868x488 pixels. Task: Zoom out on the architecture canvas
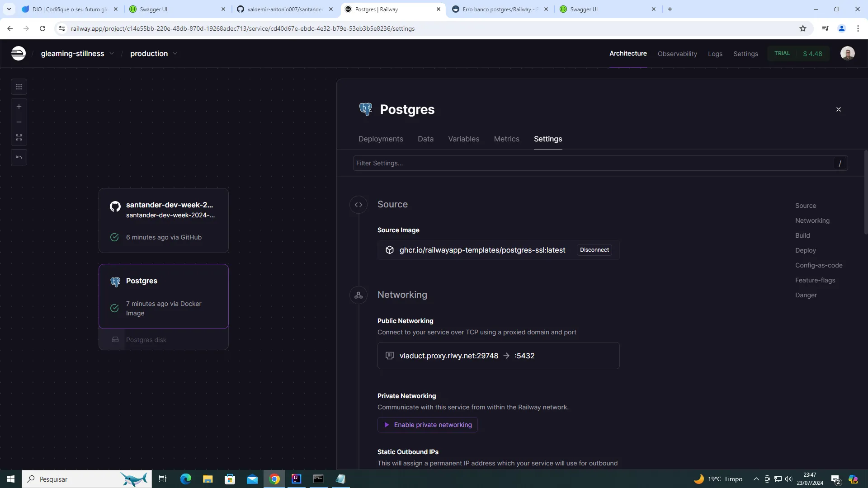pyautogui.click(x=19, y=122)
